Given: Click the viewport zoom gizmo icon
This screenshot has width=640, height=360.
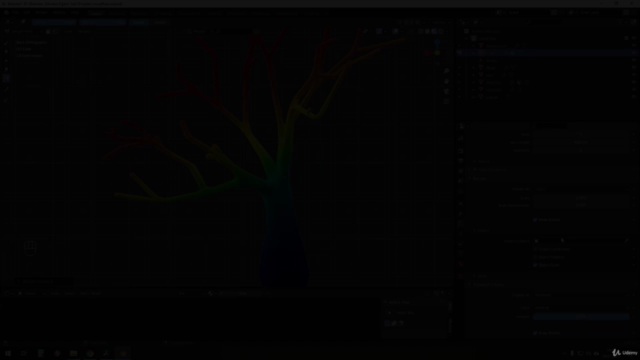Looking at the screenshot, I should (446, 71).
